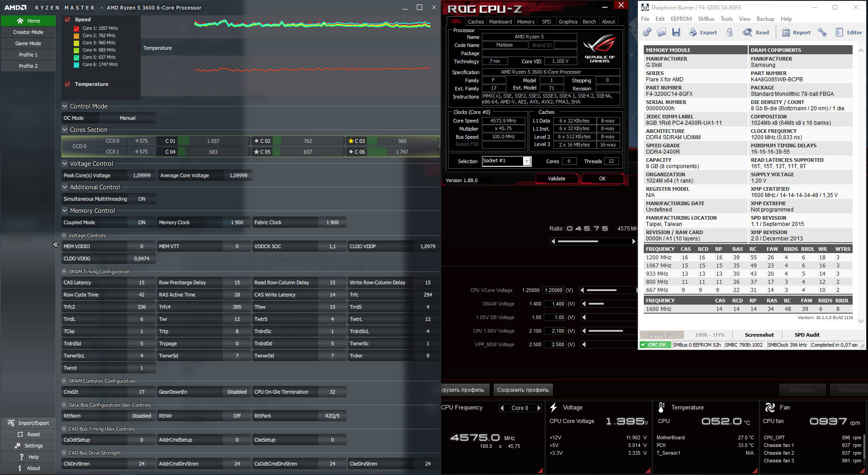The height and width of the screenshot is (475, 868).
Task: Toggle the Temperature graph checkbox
Action: point(67,84)
